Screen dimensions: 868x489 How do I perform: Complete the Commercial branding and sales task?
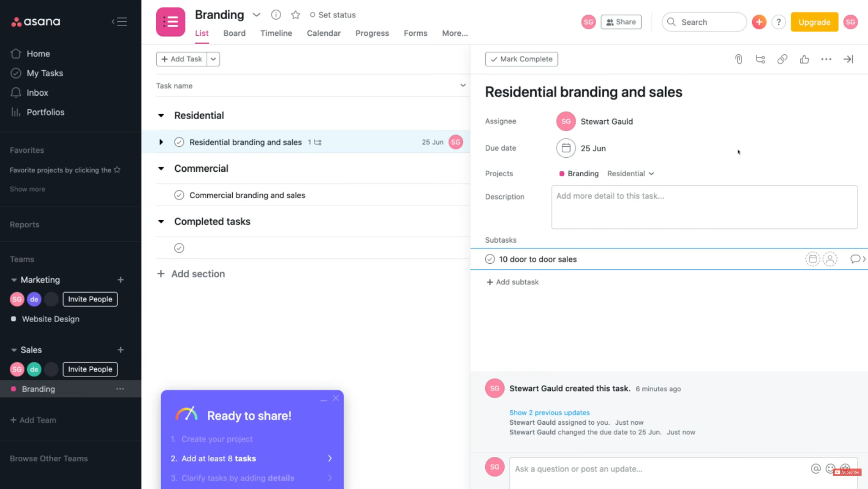click(x=179, y=195)
